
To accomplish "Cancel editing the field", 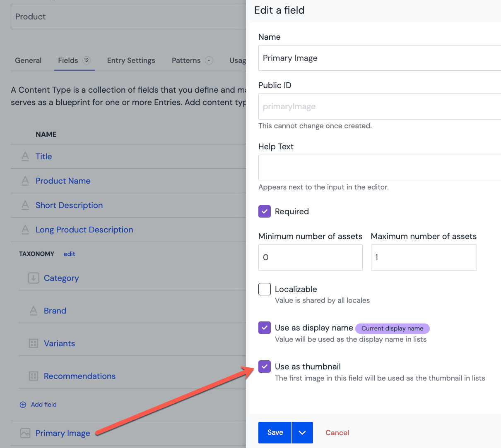I will point(337,433).
